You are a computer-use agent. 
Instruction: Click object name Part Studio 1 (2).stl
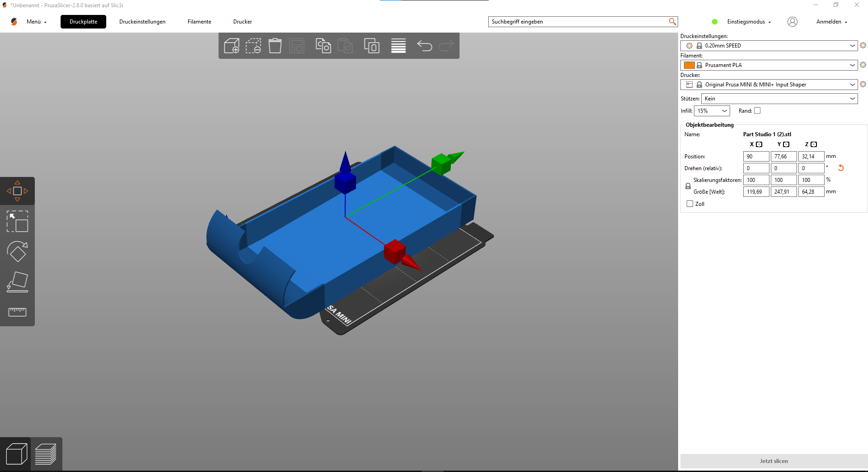click(x=767, y=134)
